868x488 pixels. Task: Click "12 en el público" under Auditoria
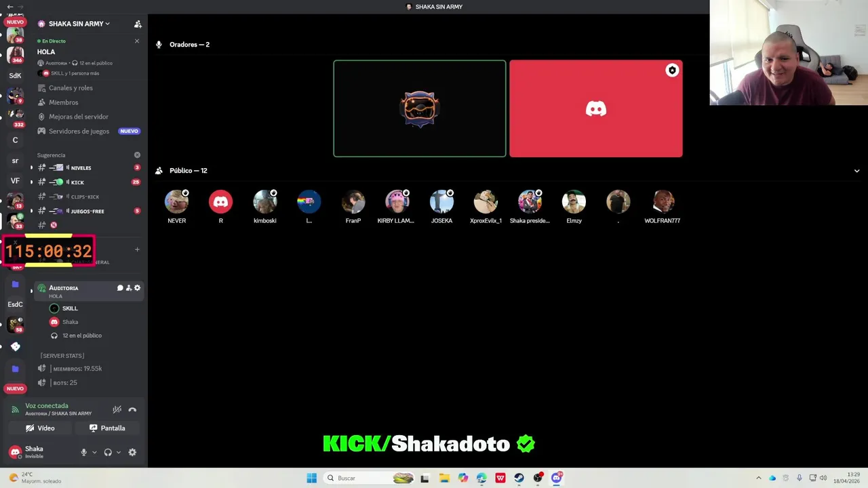tap(82, 335)
